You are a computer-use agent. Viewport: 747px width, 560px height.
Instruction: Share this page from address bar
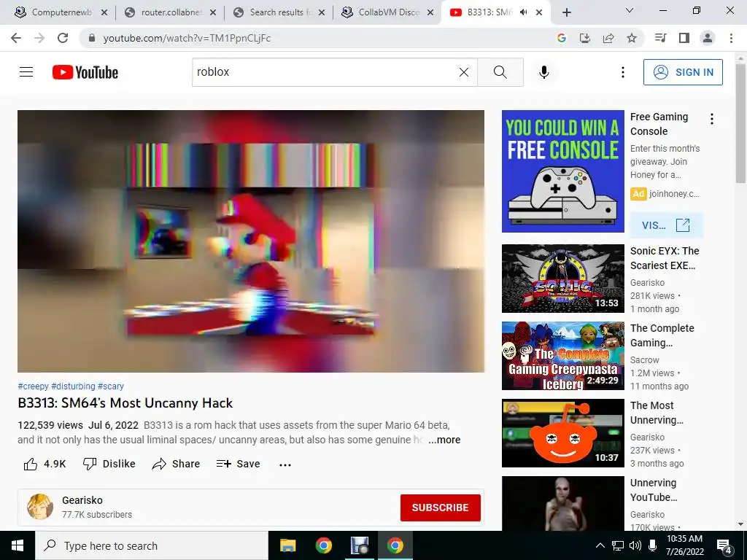point(608,38)
